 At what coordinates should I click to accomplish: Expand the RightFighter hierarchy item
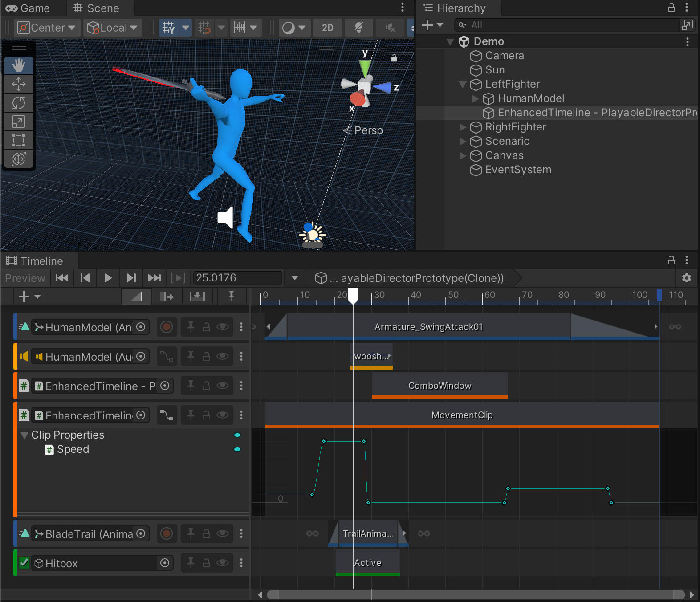pyautogui.click(x=463, y=127)
